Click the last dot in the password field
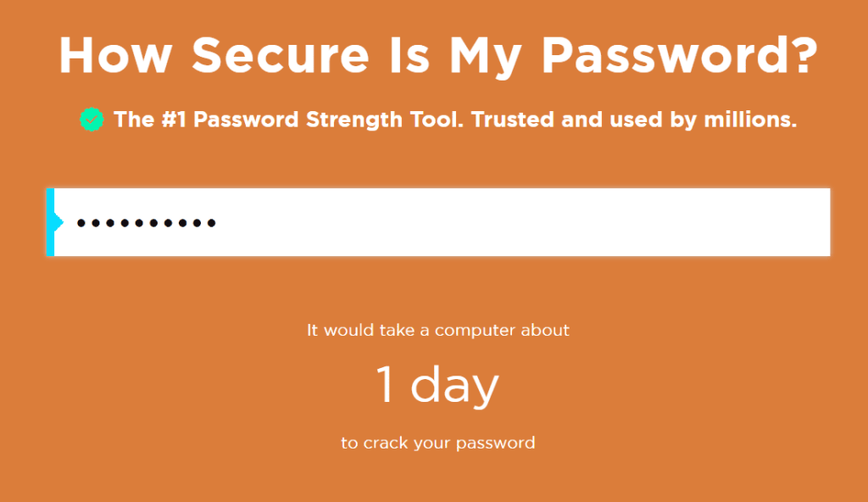 point(210,222)
